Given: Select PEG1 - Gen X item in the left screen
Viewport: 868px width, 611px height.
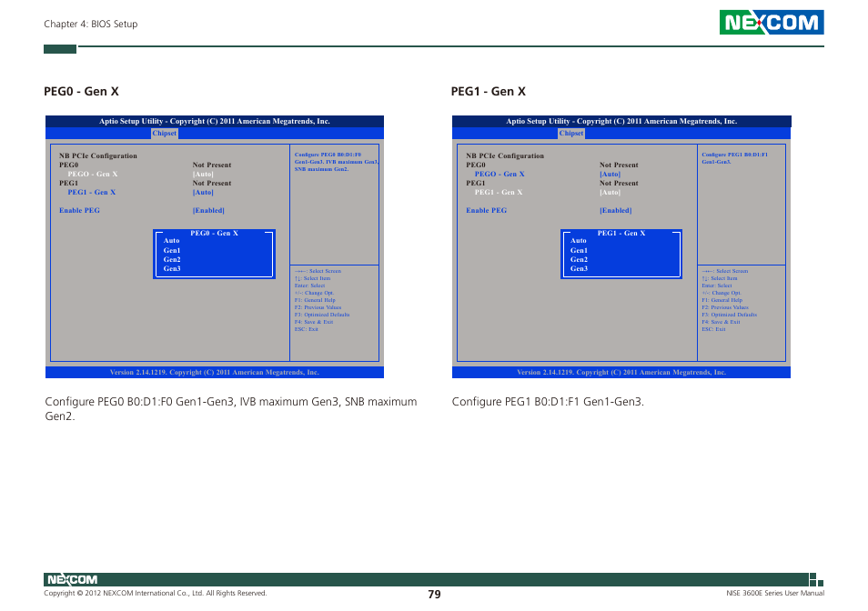Looking at the screenshot, I should pyautogui.click(x=92, y=193).
